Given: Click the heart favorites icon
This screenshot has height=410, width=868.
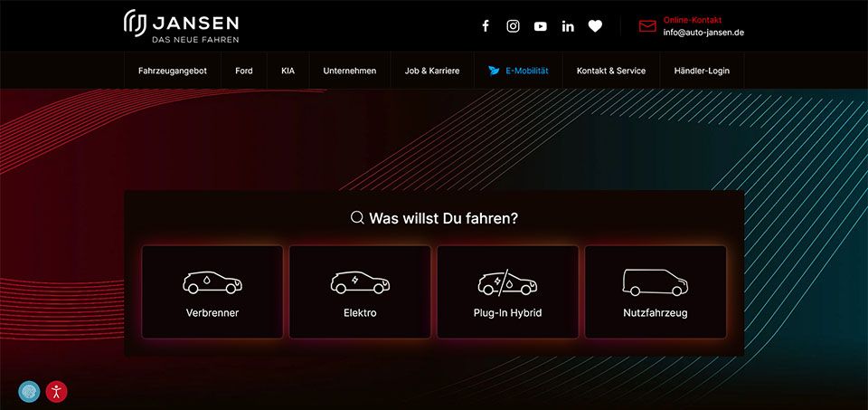Looking at the screenshot, I should pyautogui.click(x=595, y=26).
